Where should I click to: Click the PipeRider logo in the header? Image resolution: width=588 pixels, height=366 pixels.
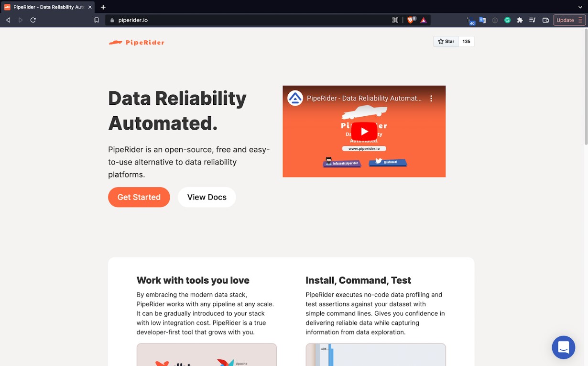pyautogui.click(x=136, y=42)
